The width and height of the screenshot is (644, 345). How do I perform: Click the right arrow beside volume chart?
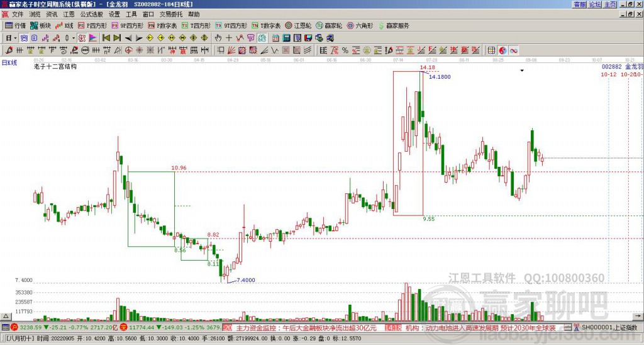[638, 316]
